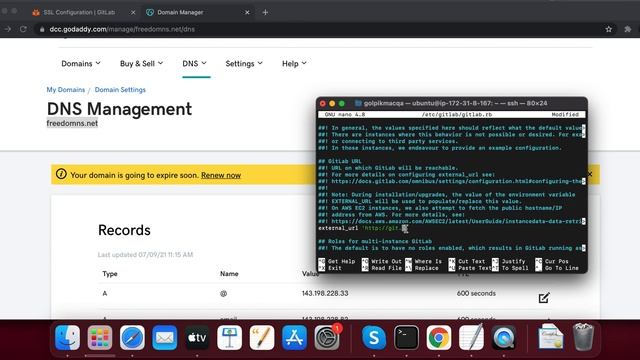
Task: Open Google Chrome dock icon
Action: click(439, 338)
